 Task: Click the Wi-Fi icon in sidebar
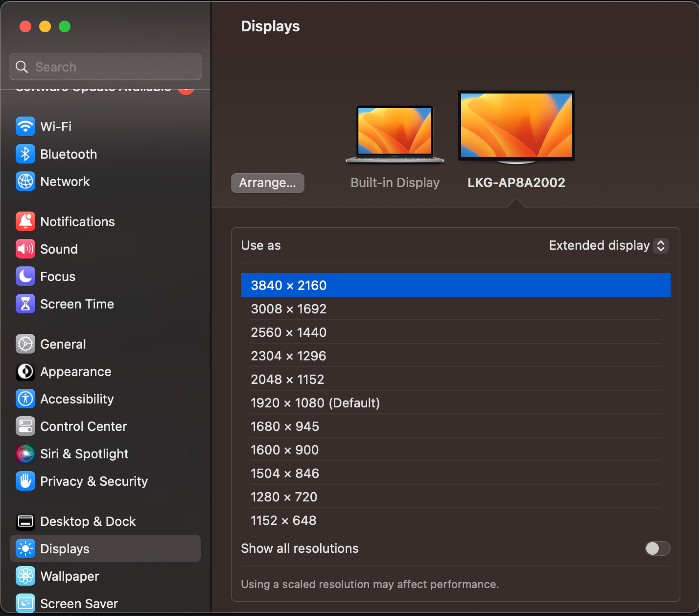point(25,127)
